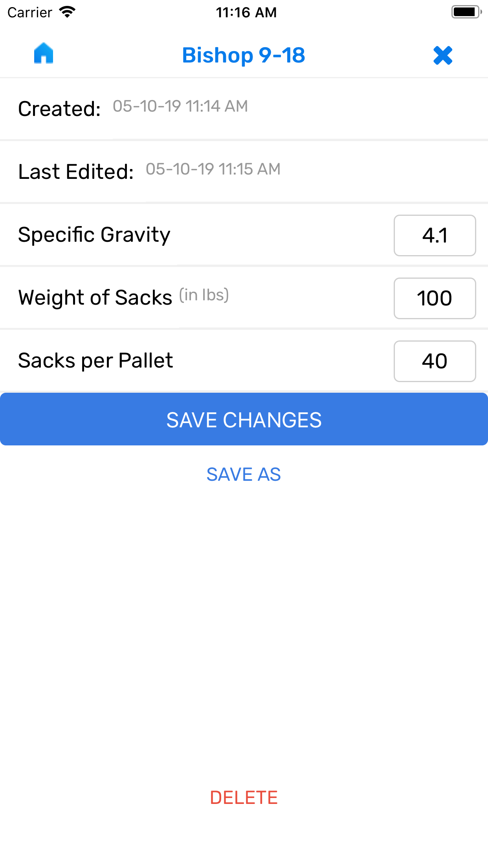Click the Last Edited timestamp
The height and width of the screenshot is (868, 488).
(x=213, y=169)
